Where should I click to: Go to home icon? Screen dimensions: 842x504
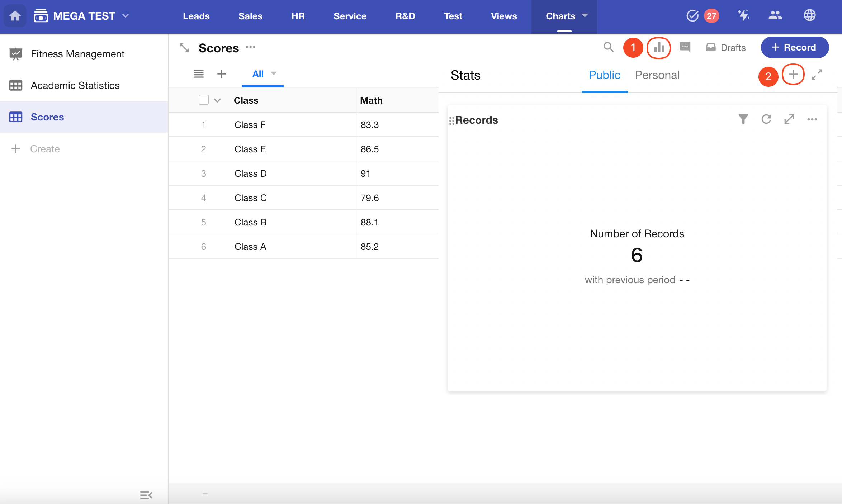click(15, 16)
